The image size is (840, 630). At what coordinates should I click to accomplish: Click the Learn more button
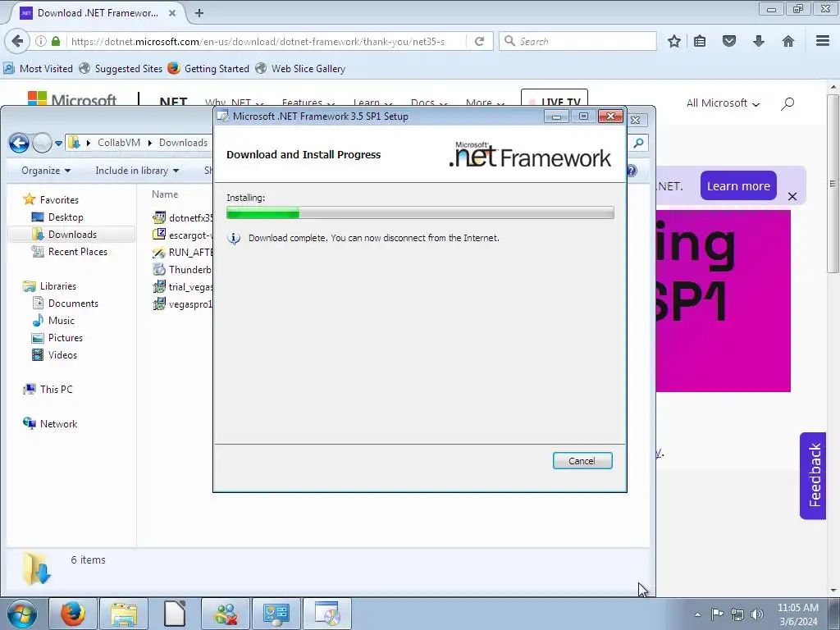738,186
